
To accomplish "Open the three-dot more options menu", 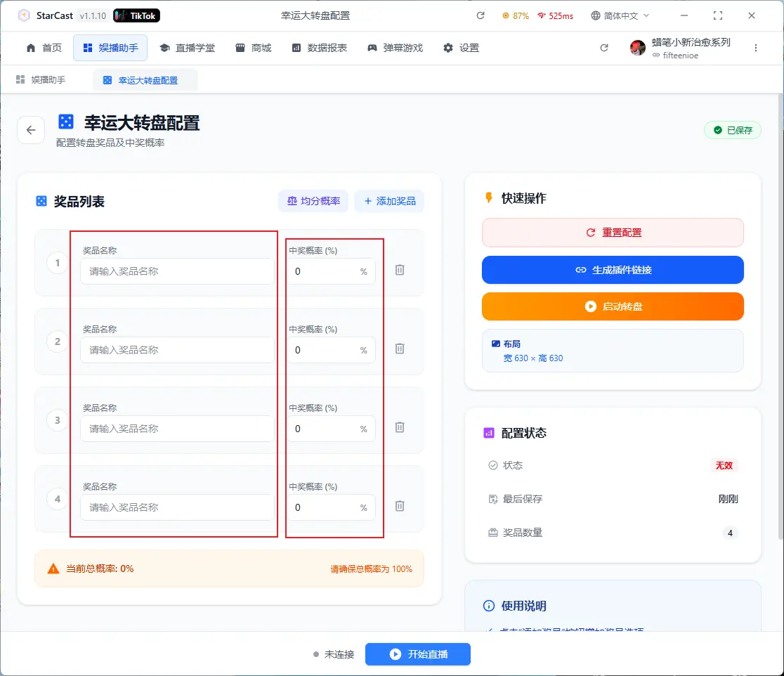I will [x=756, y=48].
